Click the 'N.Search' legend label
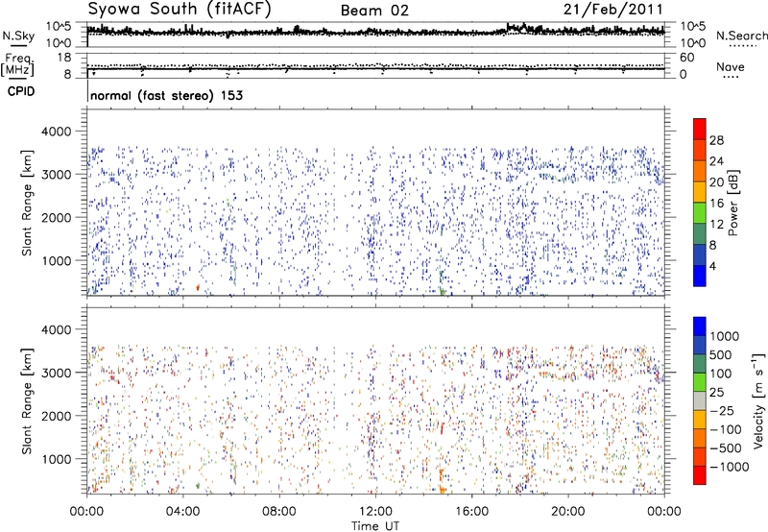Screen dimensions: 768x532 (x=741, y=36)
